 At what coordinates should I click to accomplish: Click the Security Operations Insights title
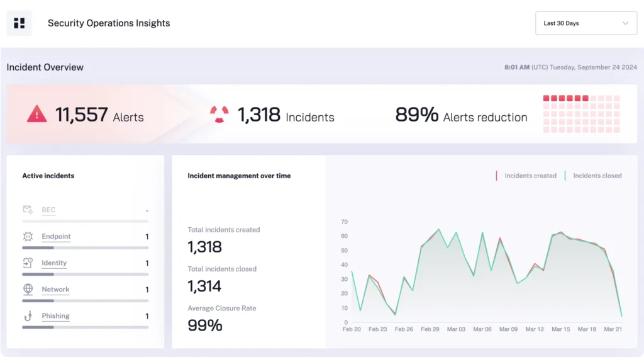[x=109, y=23]
